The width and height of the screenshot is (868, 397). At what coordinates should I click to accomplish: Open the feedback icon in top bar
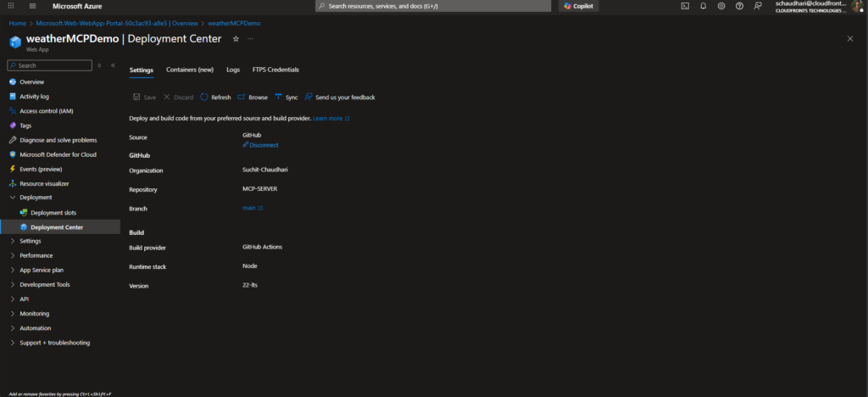click(x=758, y=6)
